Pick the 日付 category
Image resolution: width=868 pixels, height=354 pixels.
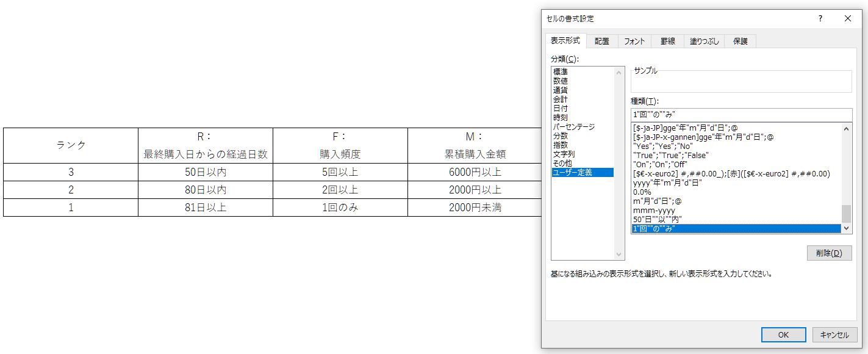[x=560, y=109]
